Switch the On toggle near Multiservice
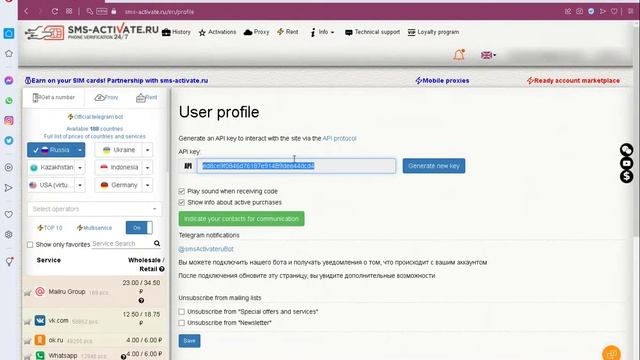The width and height of the screenshot is (640, 360). pyautogui.click(x=139, y=227)
